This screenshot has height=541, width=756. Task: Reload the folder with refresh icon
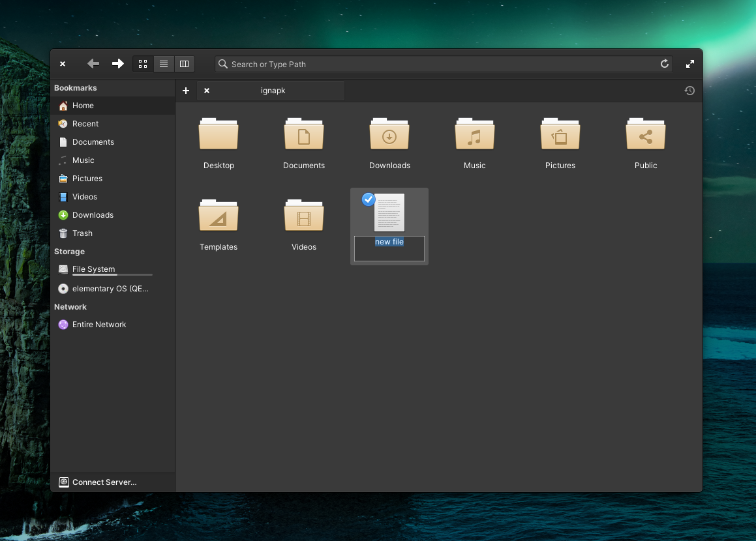pyautogui.click(x=665, y=64)
